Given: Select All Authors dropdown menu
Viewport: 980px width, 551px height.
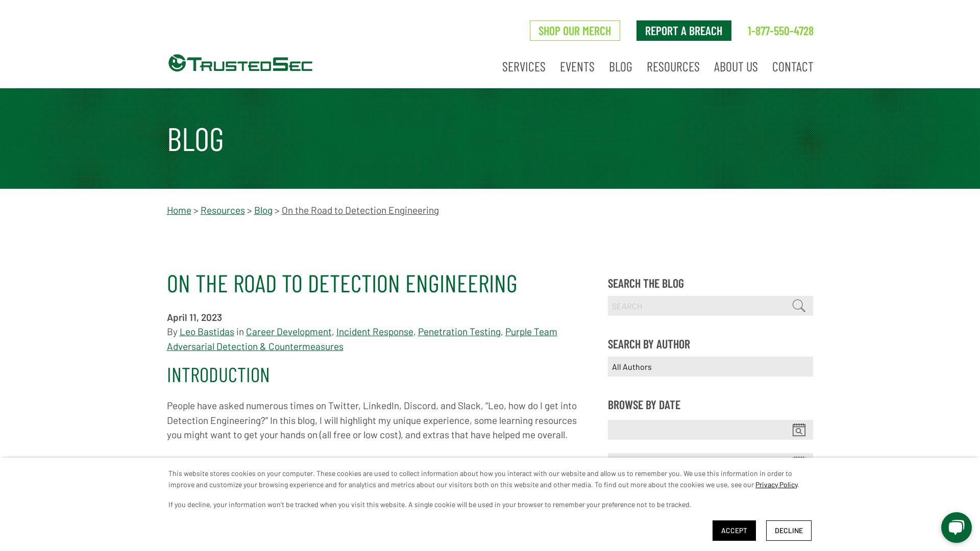Looking at the screenshot, I should (x=710, y=366).
